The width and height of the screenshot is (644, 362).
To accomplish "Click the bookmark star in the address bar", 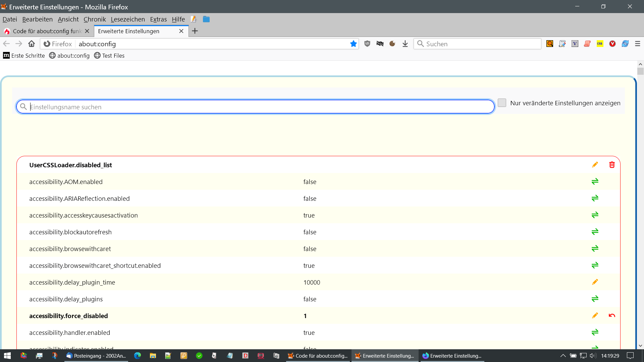I will click(353, 44).
